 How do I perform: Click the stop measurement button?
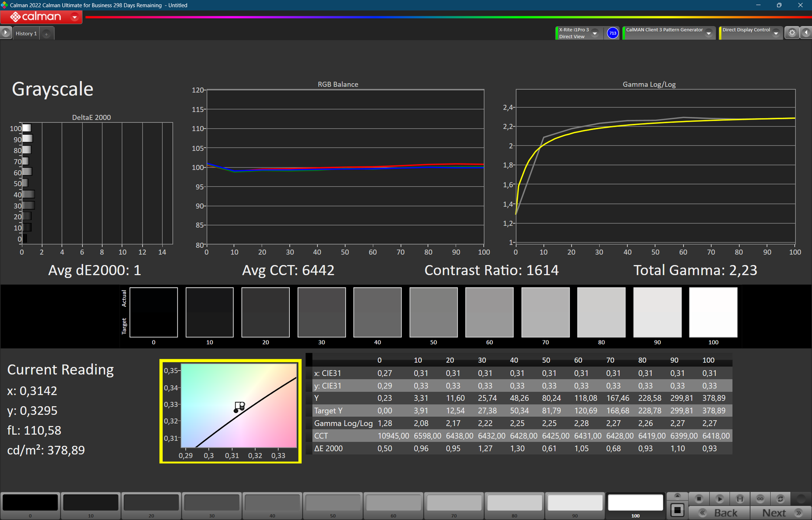(699, 499)
